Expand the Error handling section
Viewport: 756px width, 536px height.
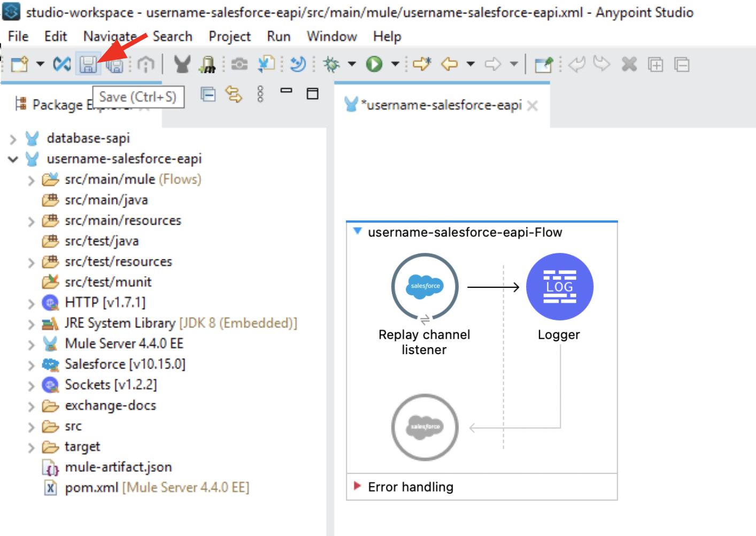coord(357,486)
